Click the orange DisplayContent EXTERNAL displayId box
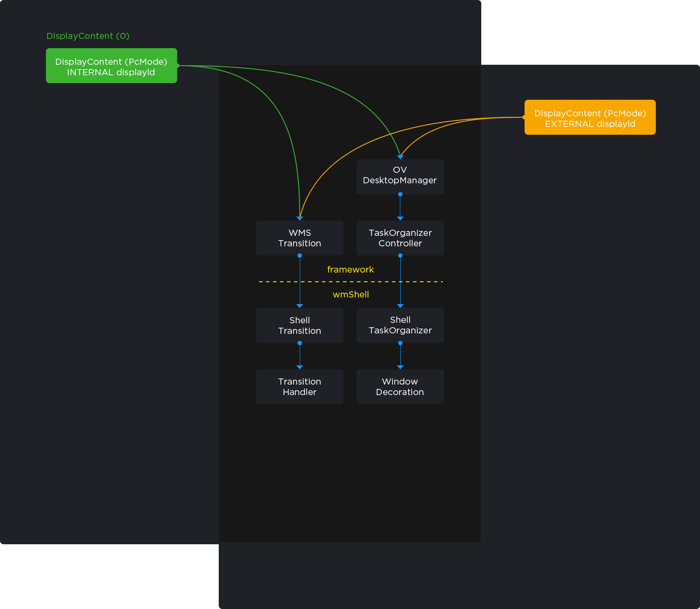 590,117
